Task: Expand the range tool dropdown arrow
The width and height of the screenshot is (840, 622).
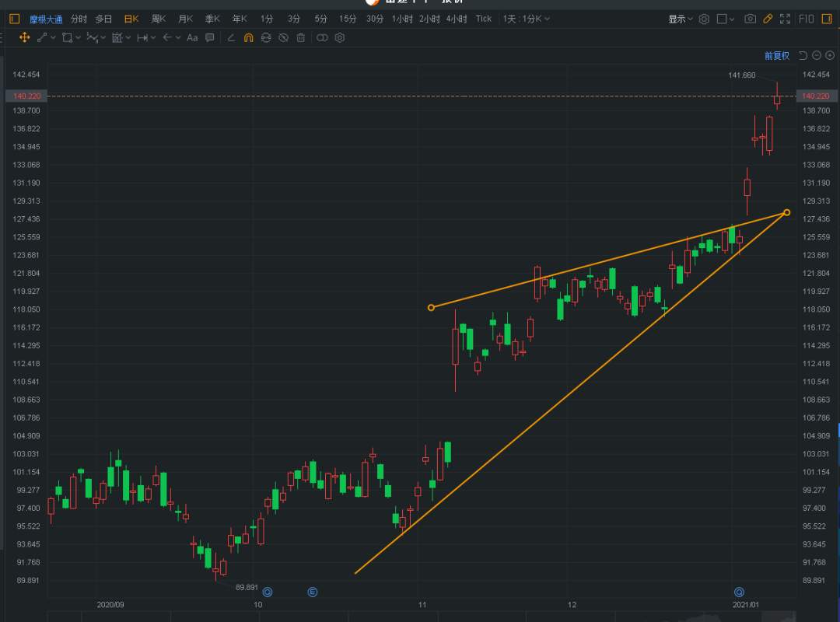Action: tap(153, 37)
